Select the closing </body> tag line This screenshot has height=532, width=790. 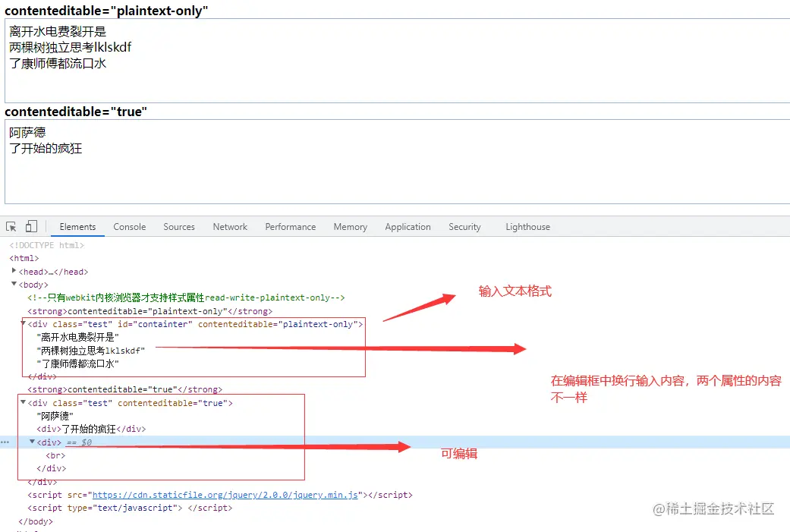point(36,521)
